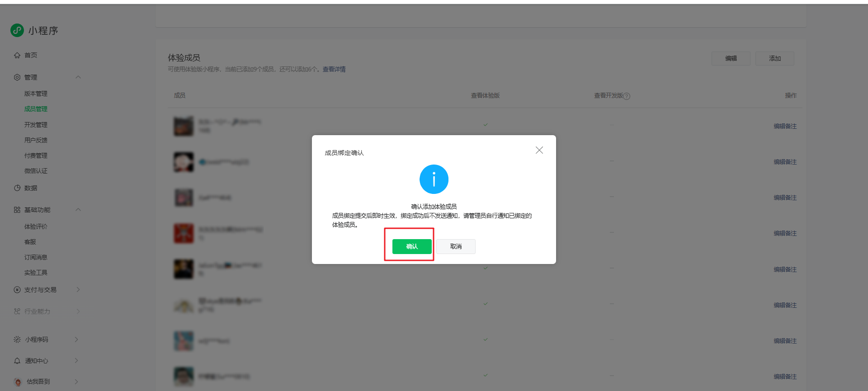Open 客服 in the sidebar
The height and width of the screenshot is (391, 868).
[30, 242]
